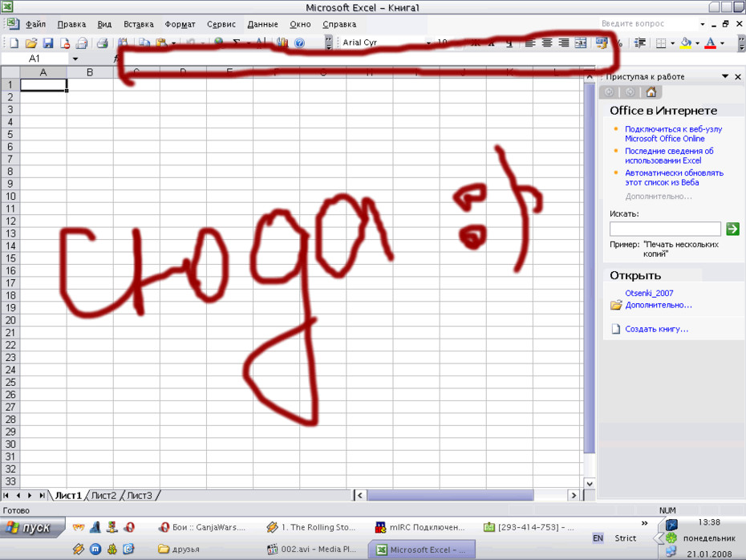Click Автоматически обновлять этот список link
Image resolution: width=746 pixels, height=560 pixels.
[674, 177]
